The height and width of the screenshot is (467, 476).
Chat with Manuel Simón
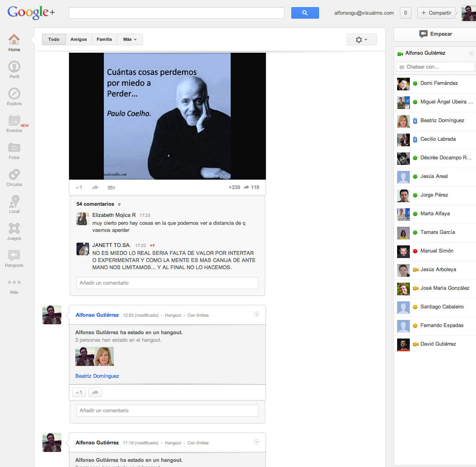click(435, 251)
